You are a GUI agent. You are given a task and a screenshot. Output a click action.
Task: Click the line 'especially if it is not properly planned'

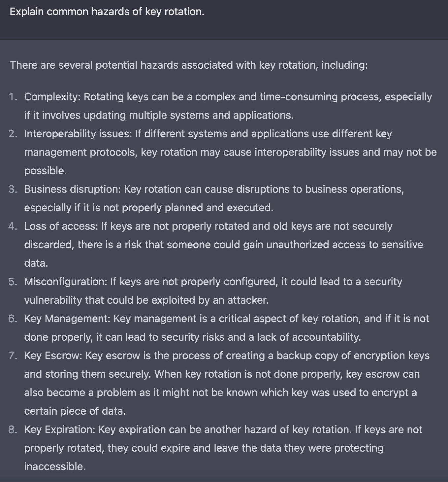point(149,208)
